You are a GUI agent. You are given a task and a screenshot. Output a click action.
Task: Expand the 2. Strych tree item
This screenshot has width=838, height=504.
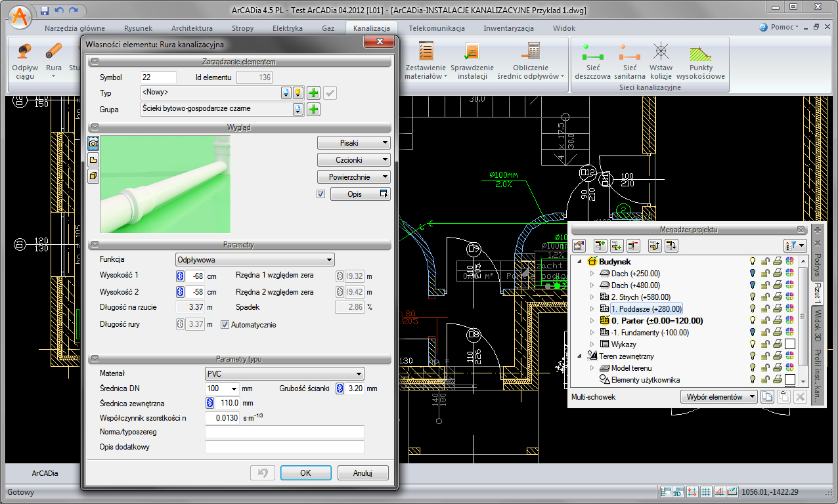[x=592, y=297]
